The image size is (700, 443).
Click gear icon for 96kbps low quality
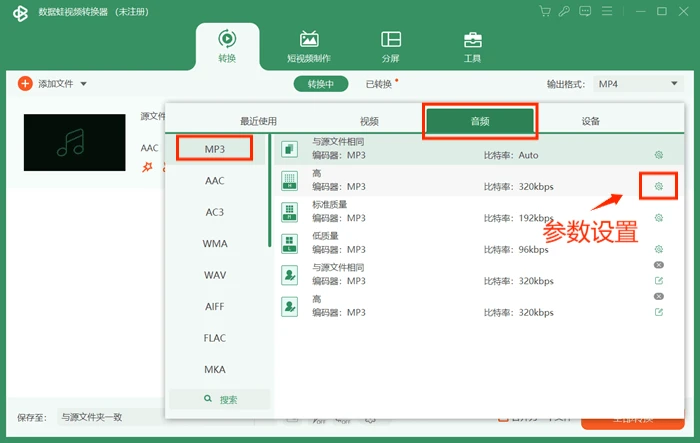click(658, 249)
